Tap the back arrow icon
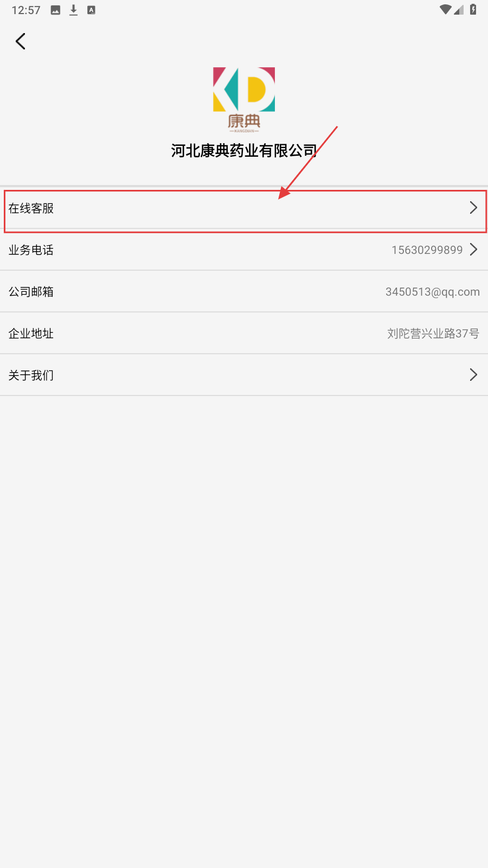 [21, 41]
